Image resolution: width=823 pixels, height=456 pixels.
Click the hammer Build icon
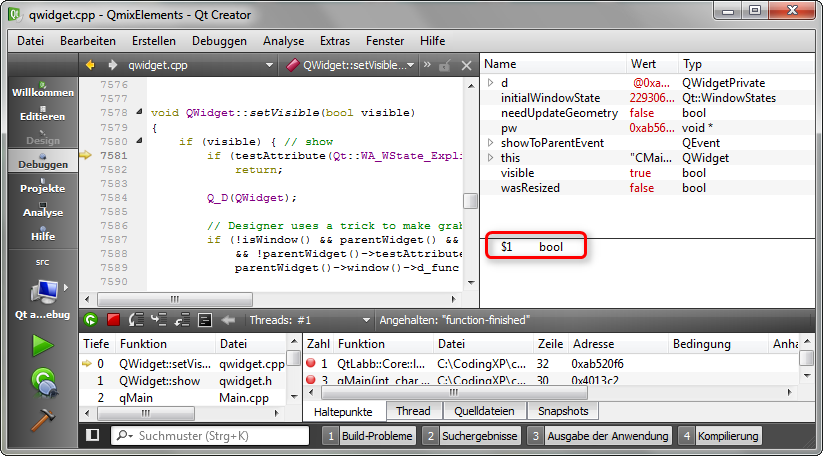pyautogui.click(x=42, y=419)
